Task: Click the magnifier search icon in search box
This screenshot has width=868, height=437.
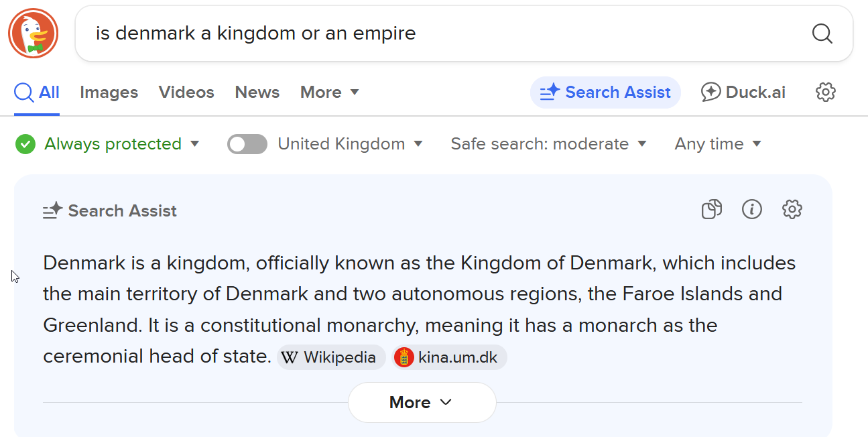Action: 822,34
